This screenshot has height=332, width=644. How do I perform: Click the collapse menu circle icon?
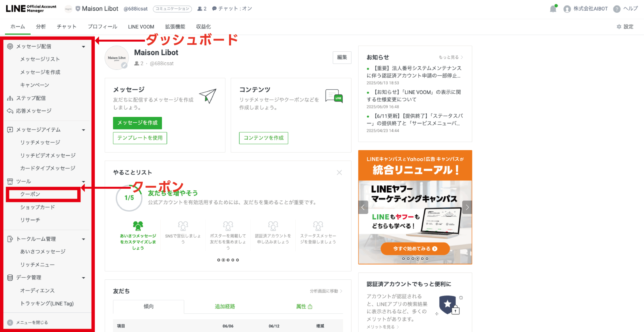tap(10, 322)
